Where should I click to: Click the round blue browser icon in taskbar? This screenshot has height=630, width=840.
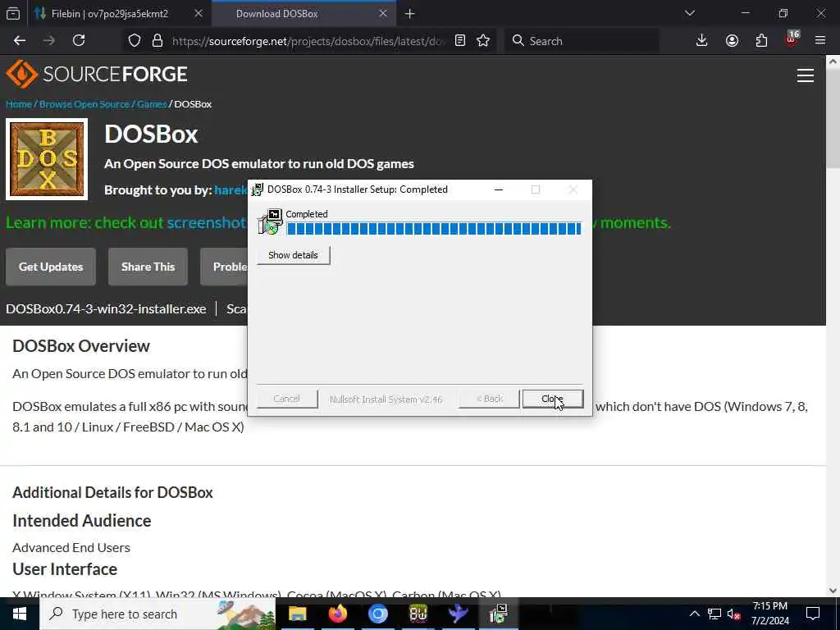tap(377, 614)
